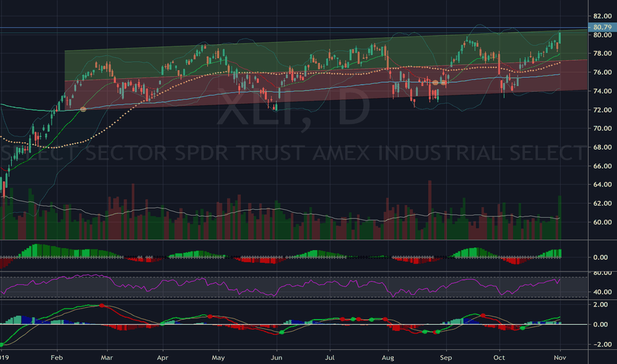Click the 74.00 price axis label

[602, 91]
